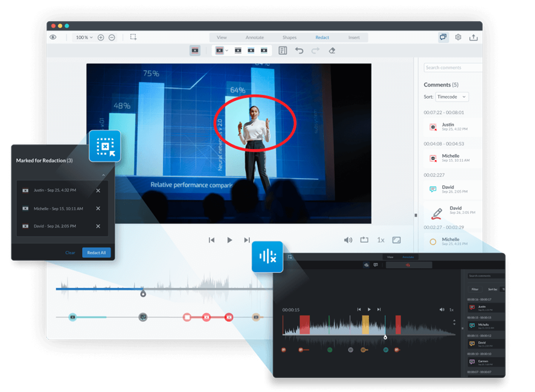Screen dimensions: 535x392
Task: Click the Redact All button
Action: pos(96,253)
